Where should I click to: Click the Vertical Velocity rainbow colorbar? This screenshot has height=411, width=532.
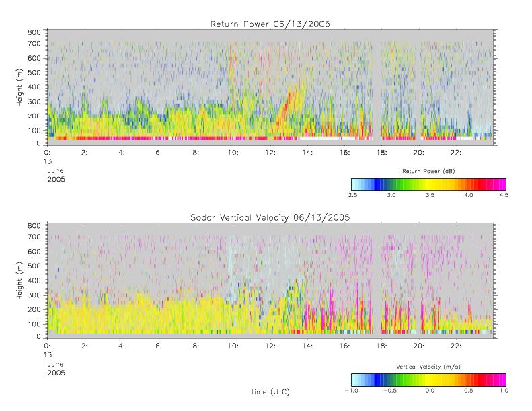[x=428, y=380]
